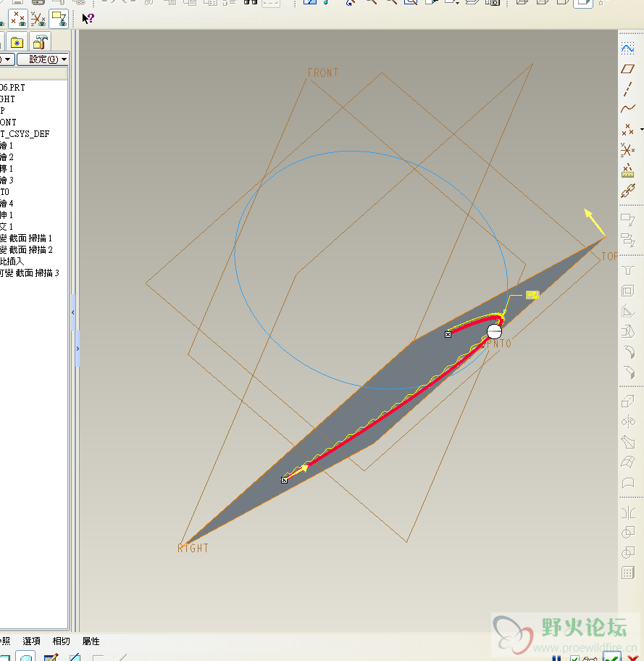Select the Sketch tool in right toolbar

pos(627,48)
